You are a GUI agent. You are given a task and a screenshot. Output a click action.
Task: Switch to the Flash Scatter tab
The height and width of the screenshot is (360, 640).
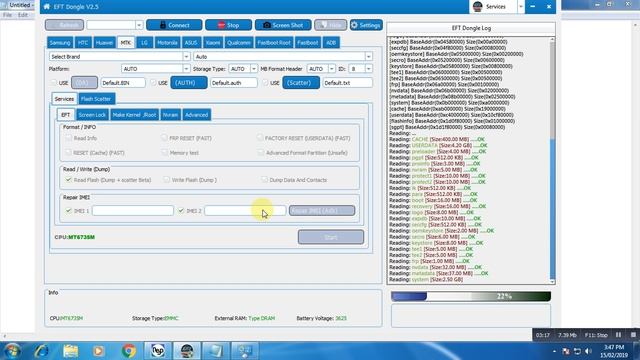[96, 99]
